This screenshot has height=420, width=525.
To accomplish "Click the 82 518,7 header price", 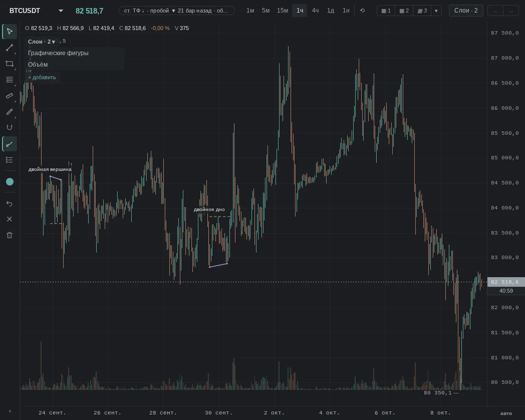I will (89, 11).
